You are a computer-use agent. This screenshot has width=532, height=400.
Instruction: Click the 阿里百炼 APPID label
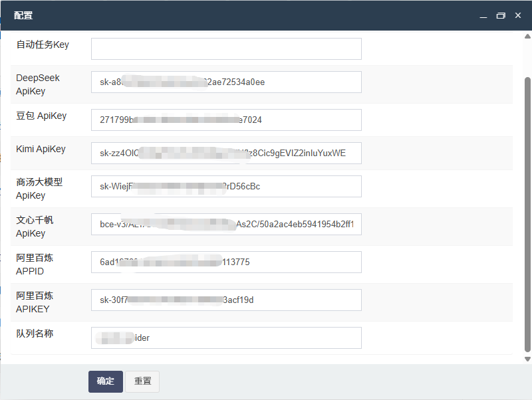point(35,264)
